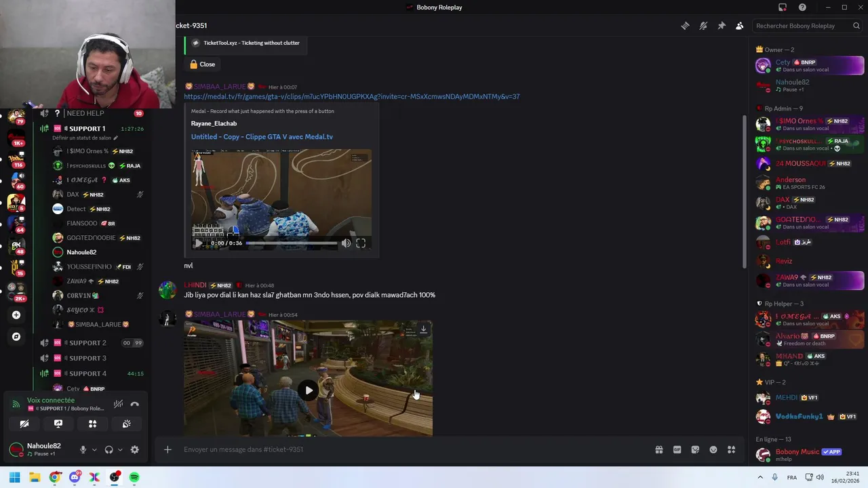Switch the FRA keyboard language indicator

point(792,478)
